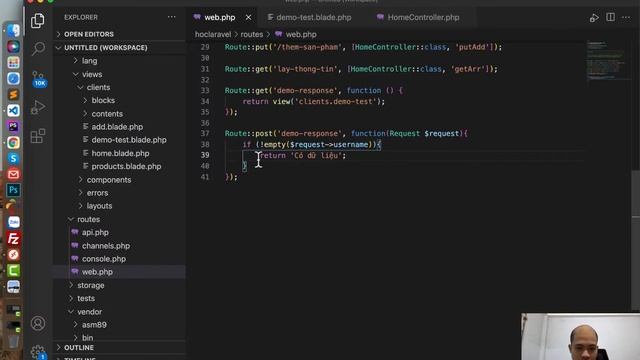
Task: Click routes in the breadcrumb
Action: point(251,35)
